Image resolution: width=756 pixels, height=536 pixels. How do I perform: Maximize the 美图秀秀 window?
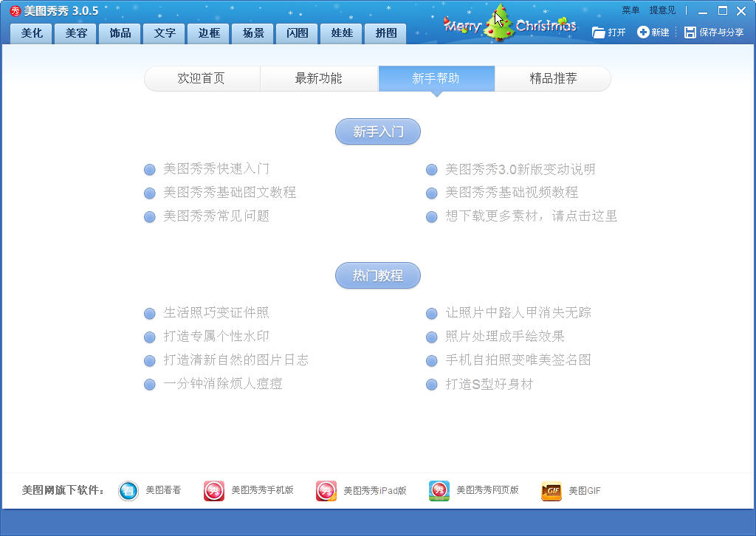722,10
